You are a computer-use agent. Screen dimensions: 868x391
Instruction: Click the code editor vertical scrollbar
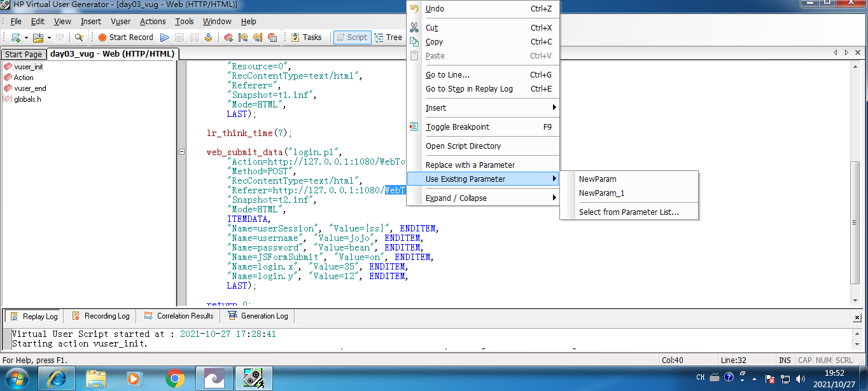coord(855,223)
